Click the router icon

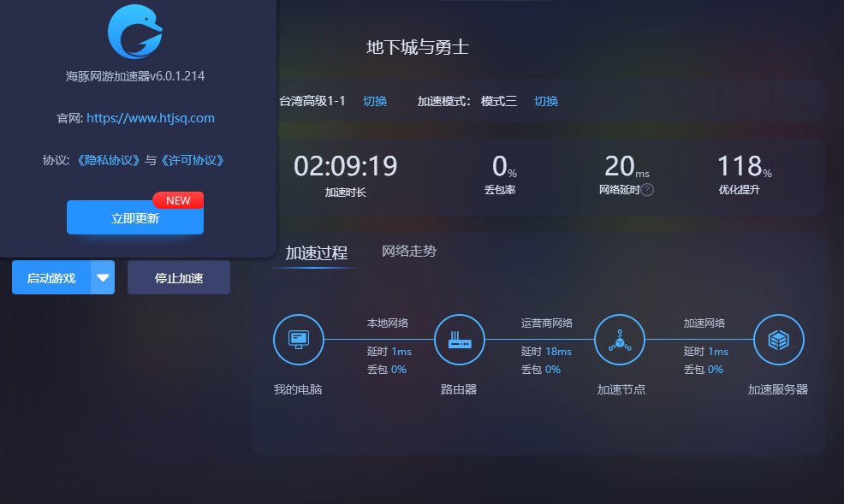[460, 340]
